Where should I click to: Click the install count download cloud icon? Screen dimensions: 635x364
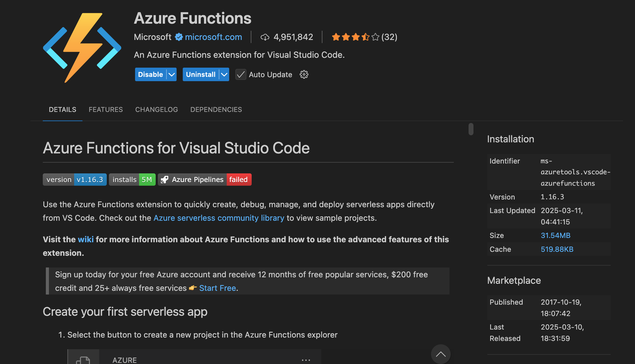pos(265,37)
